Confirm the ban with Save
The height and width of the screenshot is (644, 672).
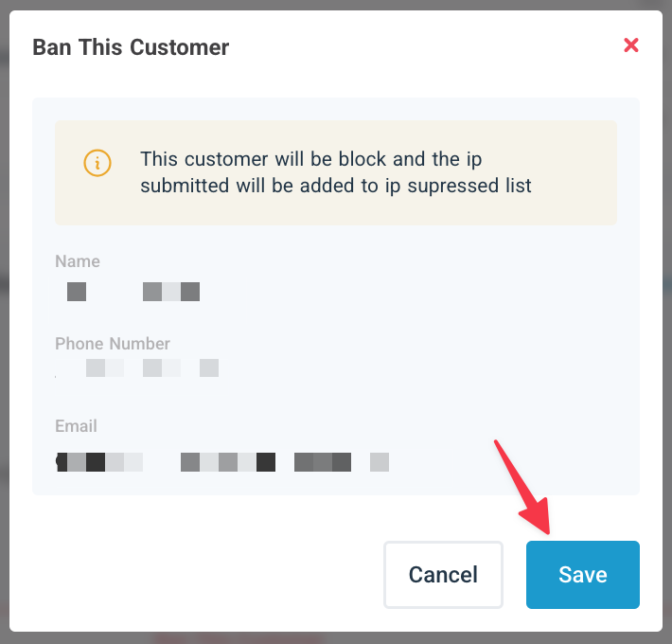tap(582, 575)
